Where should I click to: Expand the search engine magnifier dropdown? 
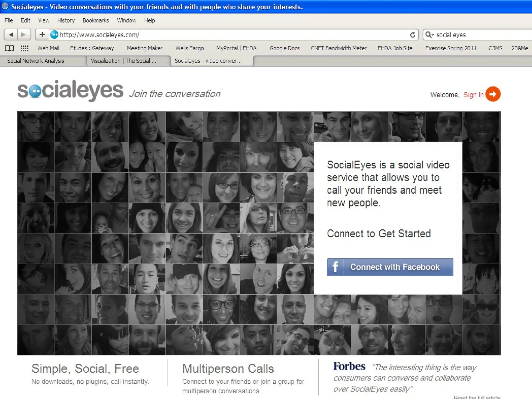430,35
